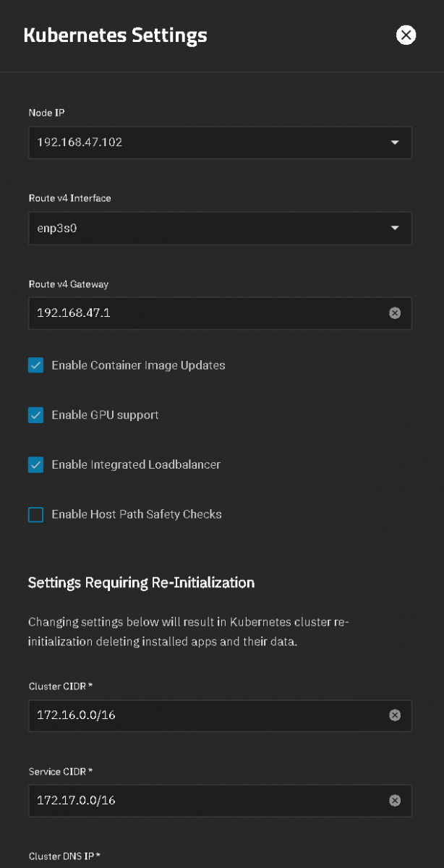This screenshot has width=444, height=868.
Task: Enable Host Path Safety Checks
Action: click(35, 515)
